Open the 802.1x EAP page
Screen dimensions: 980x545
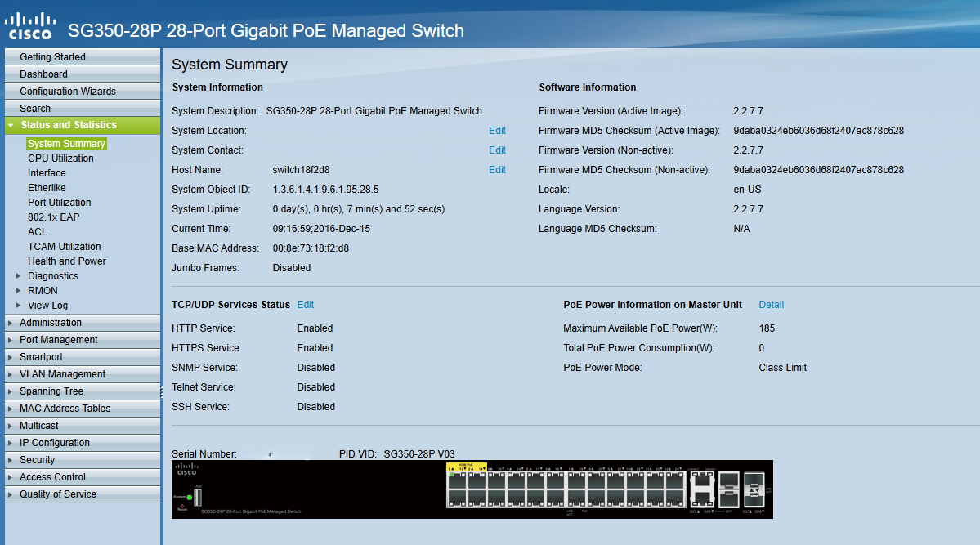coord(54,217)
